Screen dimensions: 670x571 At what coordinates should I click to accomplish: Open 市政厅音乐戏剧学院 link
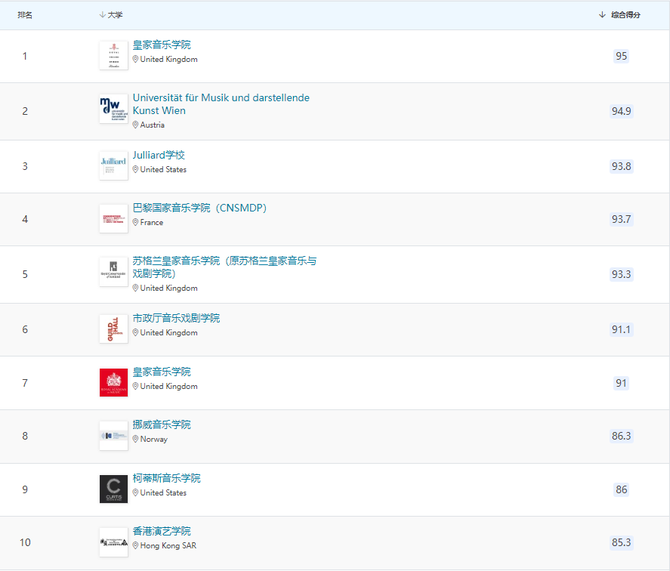click(x=176, y=318)
